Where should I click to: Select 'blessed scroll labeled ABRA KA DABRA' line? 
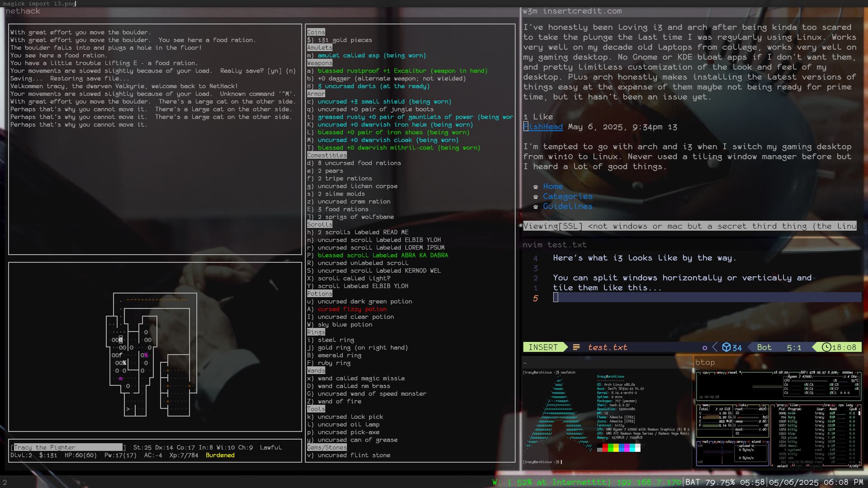coord(378,256)
